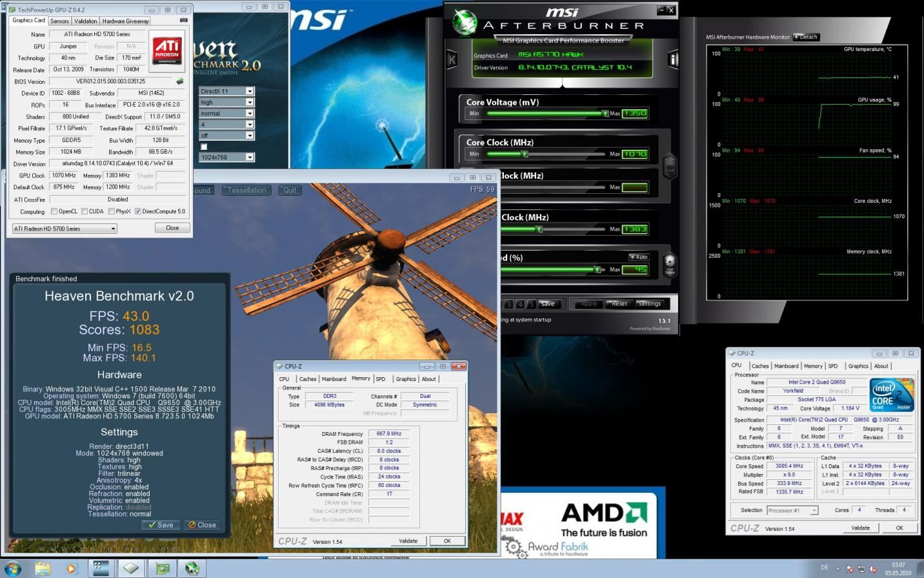
Task: Open SPD tab in memory CPU-Z window
Action: pos(381,379)
